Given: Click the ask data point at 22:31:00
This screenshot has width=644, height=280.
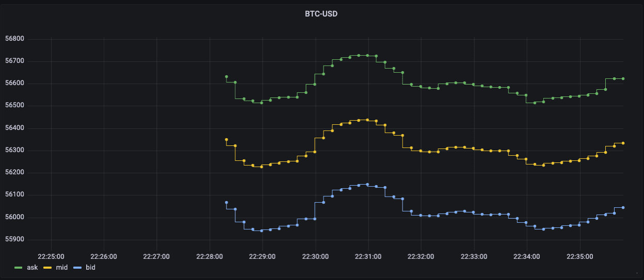Looking at the screenshot, I should [367, 55].
